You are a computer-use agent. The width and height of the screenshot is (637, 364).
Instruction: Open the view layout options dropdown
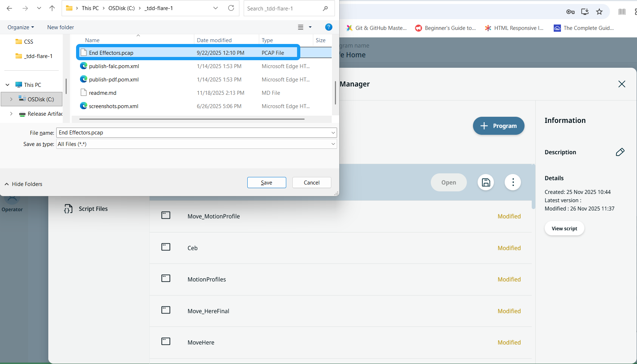[310, 27]
